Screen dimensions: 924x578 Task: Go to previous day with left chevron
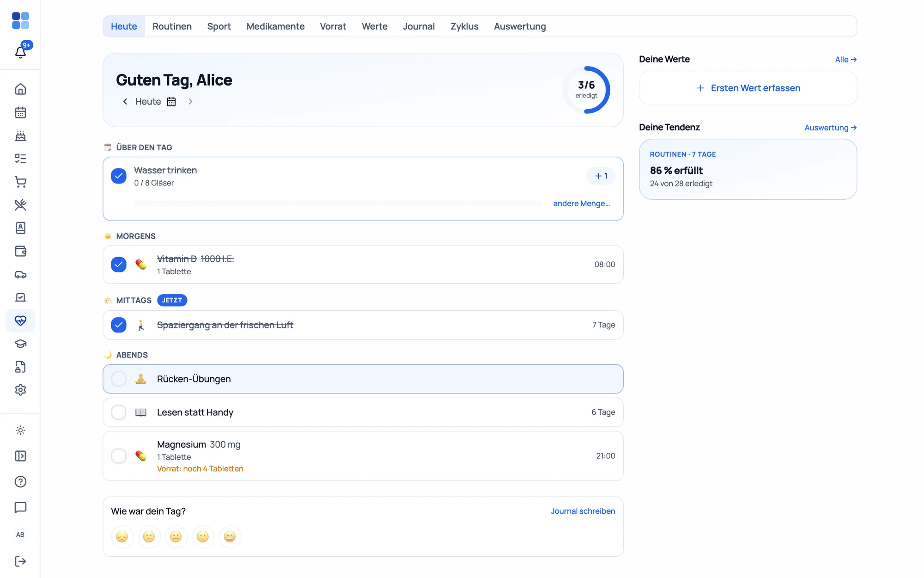tap(125, 102)
